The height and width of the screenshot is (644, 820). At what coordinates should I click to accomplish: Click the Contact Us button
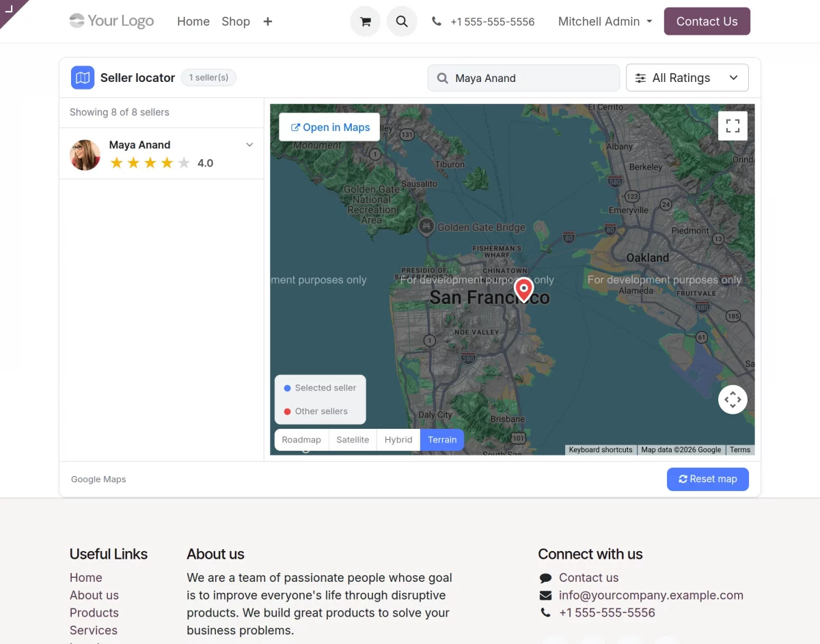(x=707, y=21)
